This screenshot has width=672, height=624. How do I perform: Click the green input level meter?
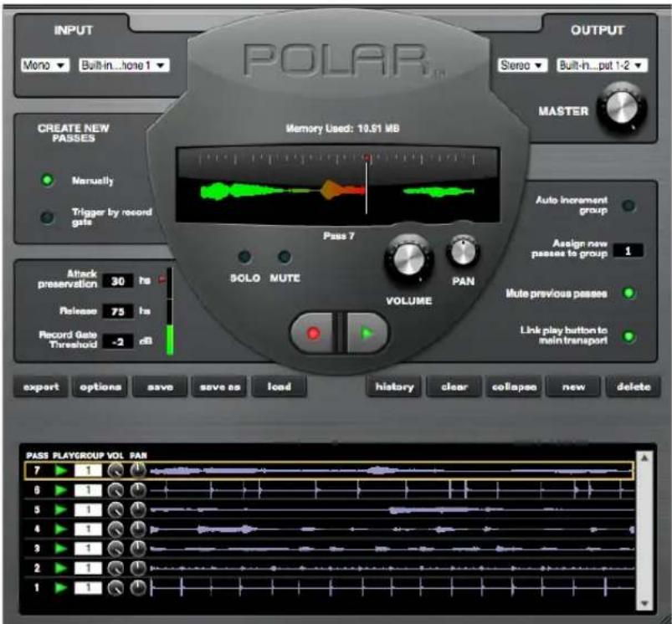point(170,312)
